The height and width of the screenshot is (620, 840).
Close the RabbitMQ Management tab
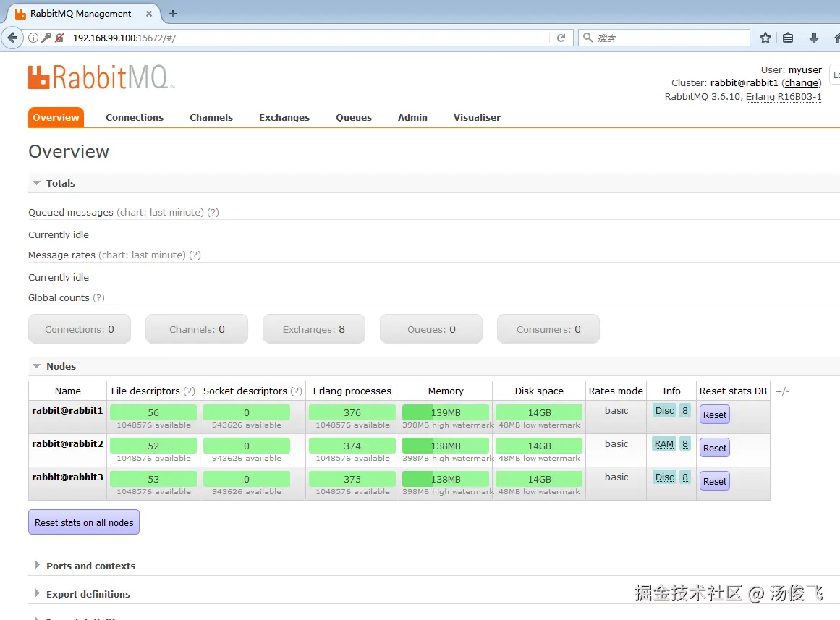pyautogui.click(x=149, y=14)
